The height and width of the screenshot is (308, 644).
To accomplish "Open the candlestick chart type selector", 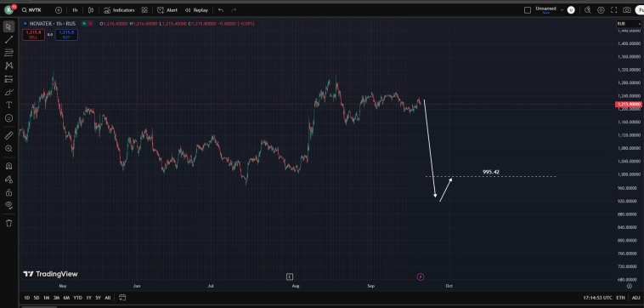I will coord(91,10).
